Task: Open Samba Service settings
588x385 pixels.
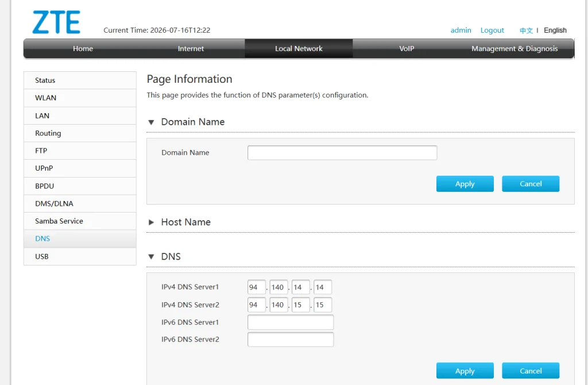Action: coord(80,221)
